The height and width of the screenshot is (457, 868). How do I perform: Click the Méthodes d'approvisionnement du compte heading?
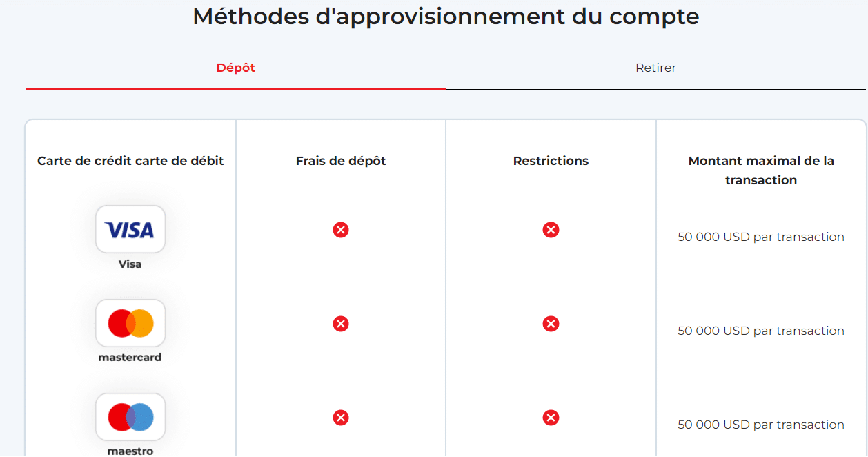point(446,17)
